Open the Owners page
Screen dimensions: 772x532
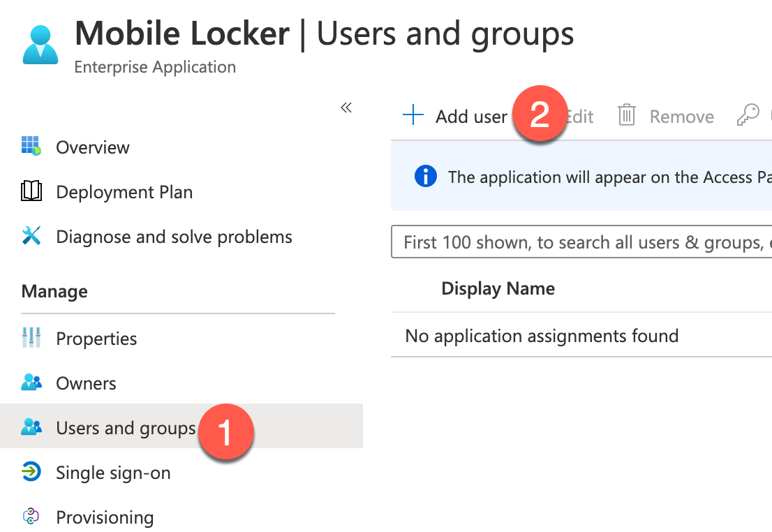point(86,383)
